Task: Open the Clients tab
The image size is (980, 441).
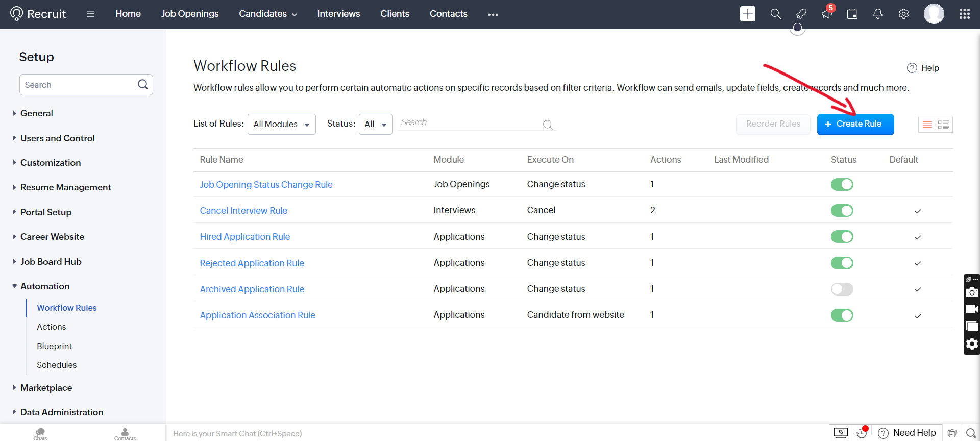Action: [x=395, y=14]
